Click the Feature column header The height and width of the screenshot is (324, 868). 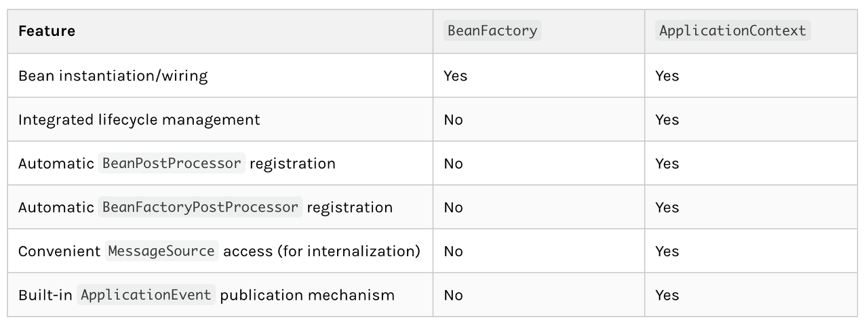click(47, 31)
